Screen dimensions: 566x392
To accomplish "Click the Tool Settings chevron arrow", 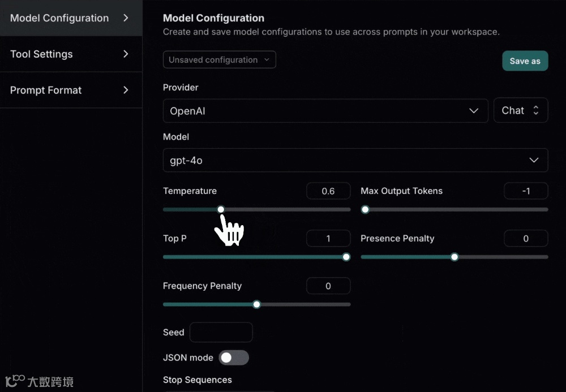I will 126,54.
